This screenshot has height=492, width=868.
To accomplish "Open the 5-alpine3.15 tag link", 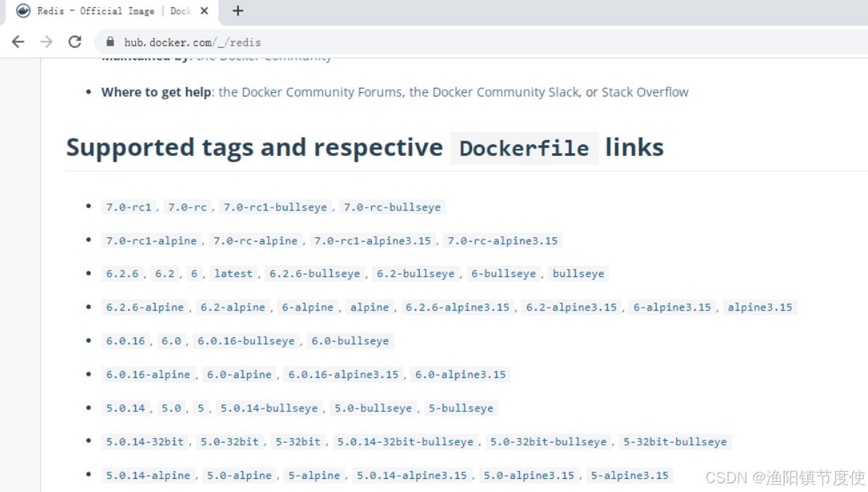I will click(630, 476).
